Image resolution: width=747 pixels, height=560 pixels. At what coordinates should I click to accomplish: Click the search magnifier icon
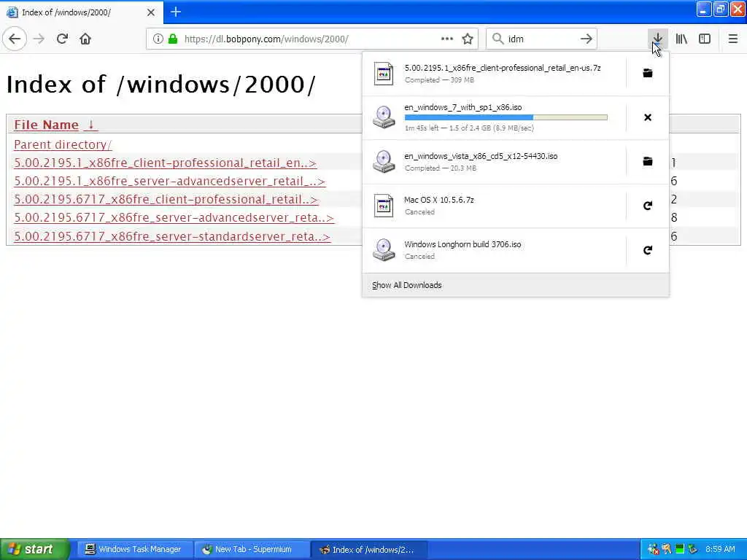[498, 39]
